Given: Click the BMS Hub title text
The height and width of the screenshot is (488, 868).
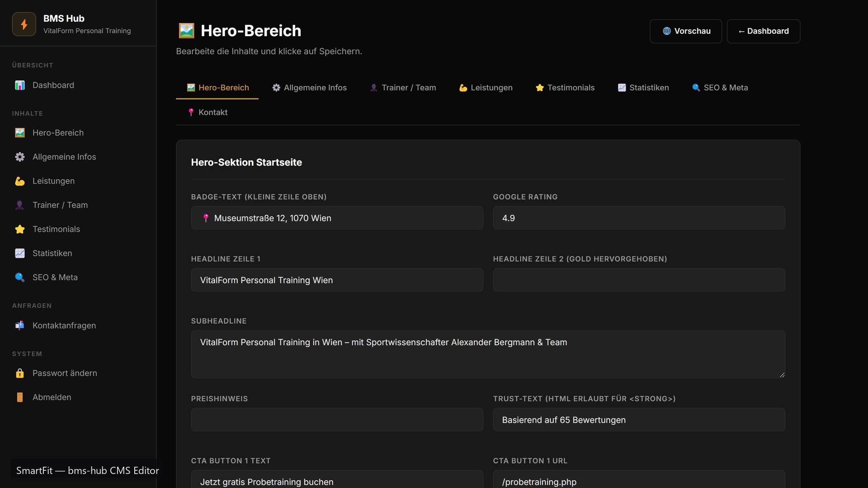Looking at the screenshot, I should [x=64, y=19].
